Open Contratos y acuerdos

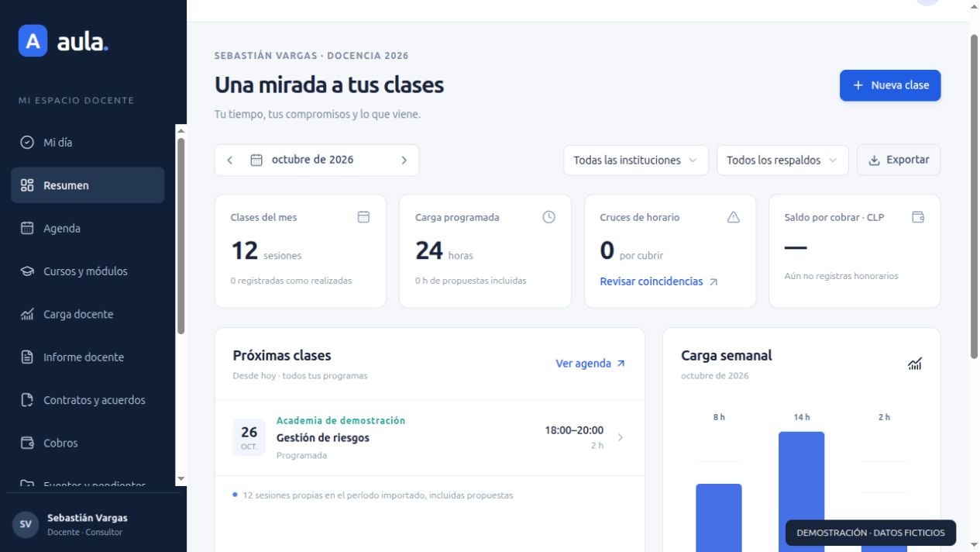tap(88, 400)
